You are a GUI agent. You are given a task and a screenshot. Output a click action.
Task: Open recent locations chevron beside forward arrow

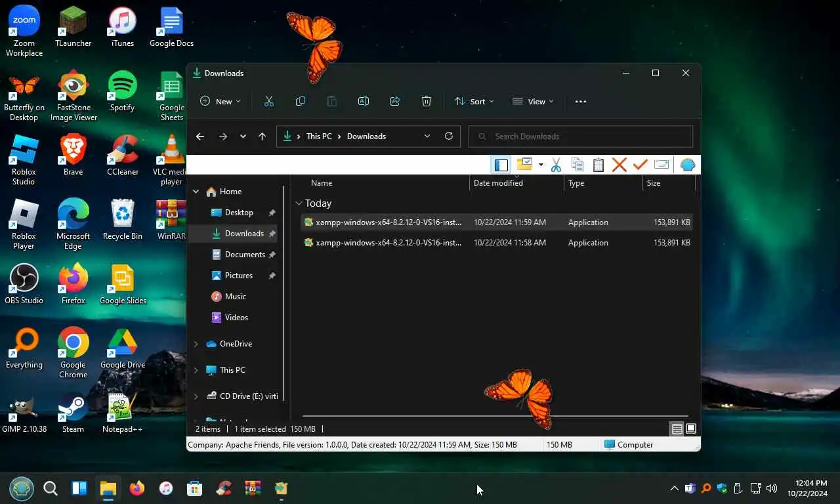tap(243, 136)
